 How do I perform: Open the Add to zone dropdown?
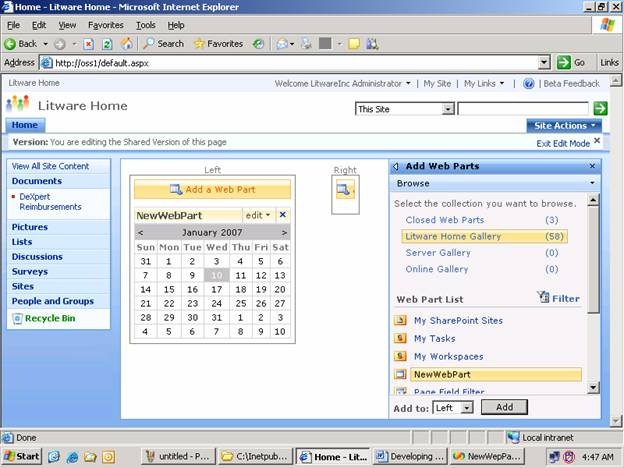point(467,408)
